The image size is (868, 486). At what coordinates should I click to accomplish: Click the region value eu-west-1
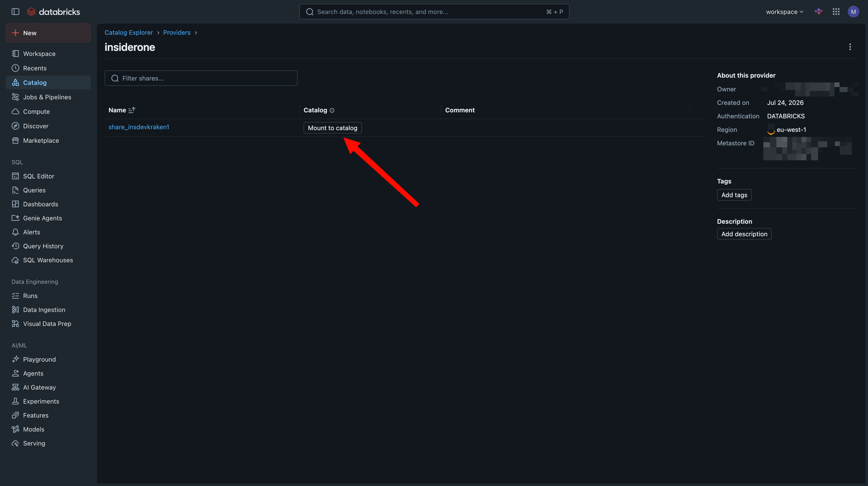791,130
